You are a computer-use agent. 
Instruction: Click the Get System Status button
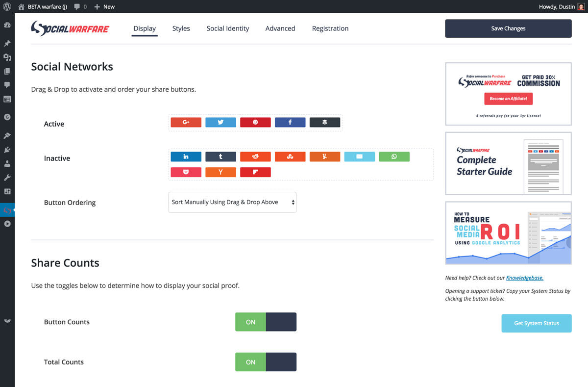click(x=536, y=323)
